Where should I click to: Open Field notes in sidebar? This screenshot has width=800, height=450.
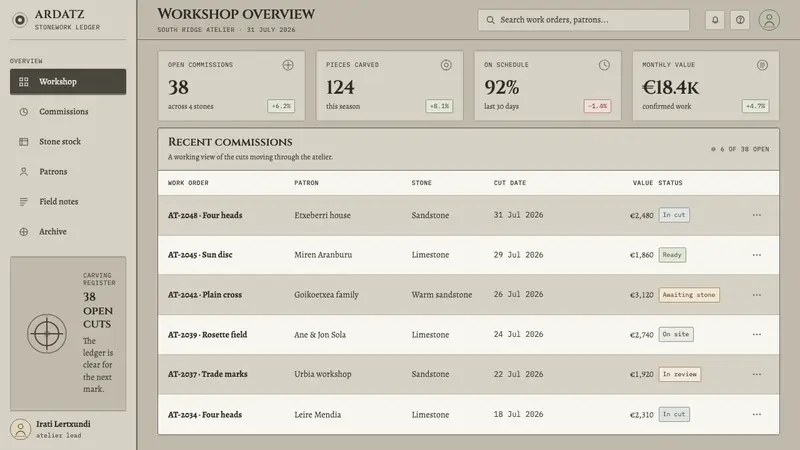(x=68, y=202)
